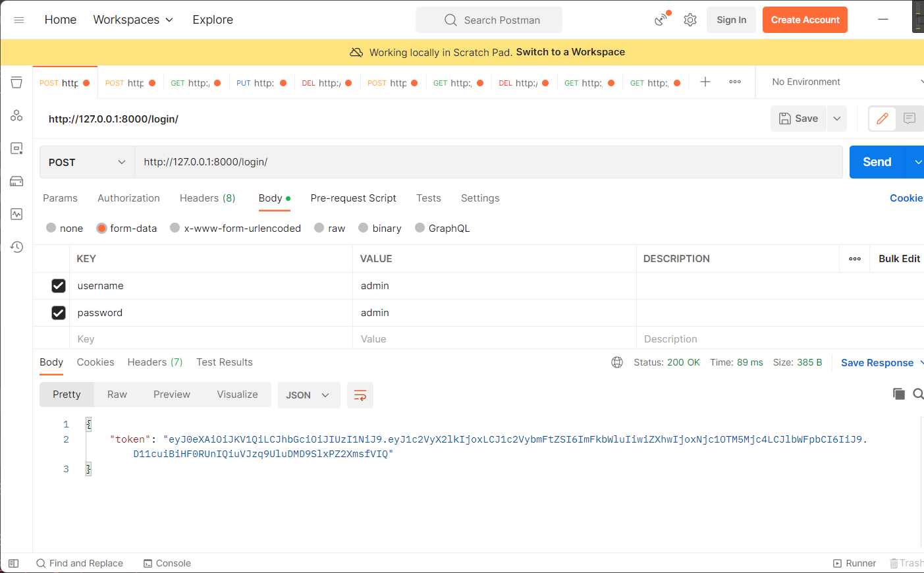Screen dimensions: 924x573
Task: Switch to the pencil edit mode icon
Action: pos(883,119)
